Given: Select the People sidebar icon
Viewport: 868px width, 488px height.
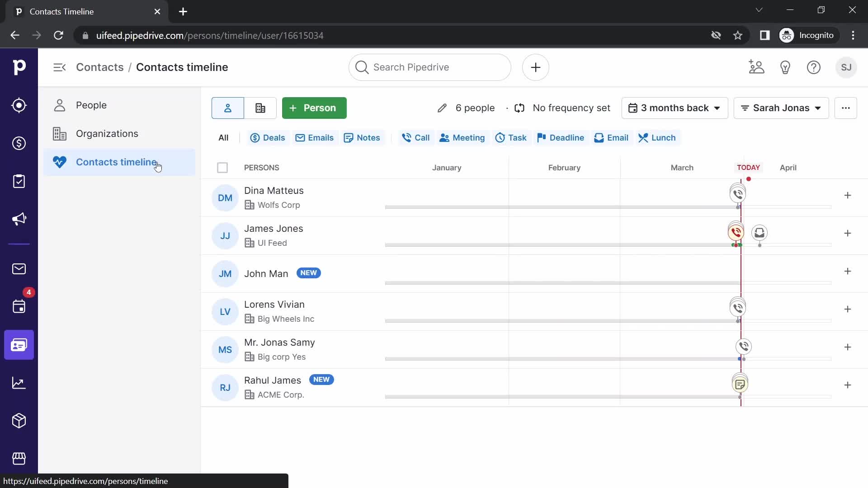Looking at the screenshot, I should pos(59,105).
